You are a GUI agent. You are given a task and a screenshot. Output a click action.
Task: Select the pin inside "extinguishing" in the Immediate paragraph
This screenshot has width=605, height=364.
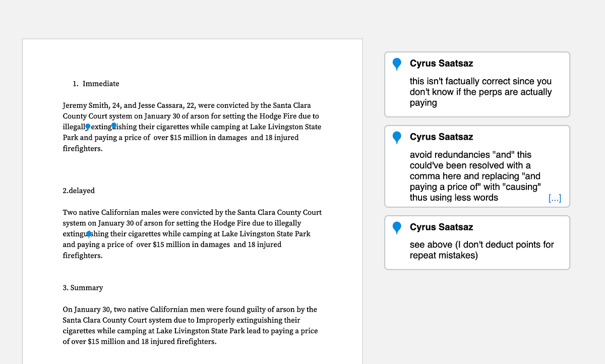coord(114,126)
